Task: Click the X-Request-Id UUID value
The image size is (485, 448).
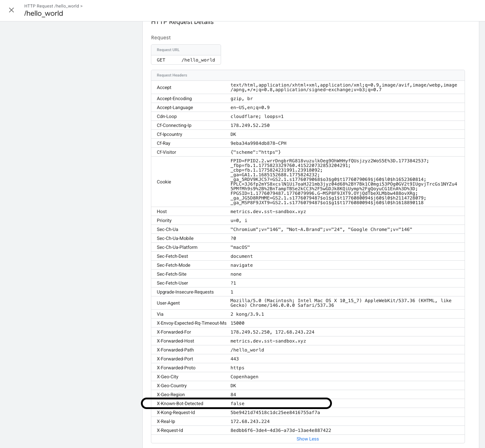Action: (281, 430)
